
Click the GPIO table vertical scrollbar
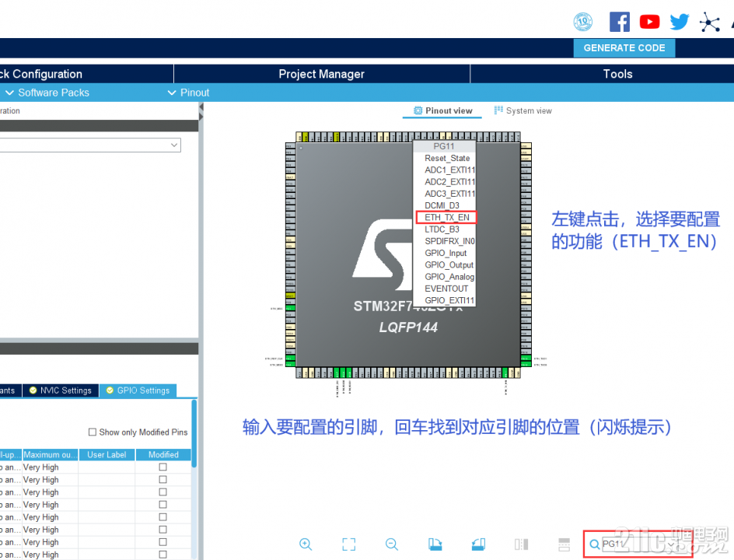coord(194,433)
